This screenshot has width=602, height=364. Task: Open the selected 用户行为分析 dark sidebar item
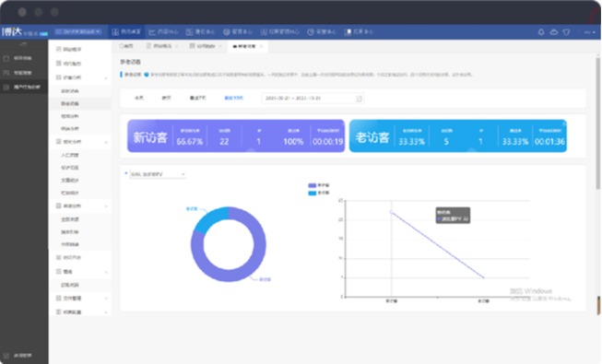click(24, 88)
